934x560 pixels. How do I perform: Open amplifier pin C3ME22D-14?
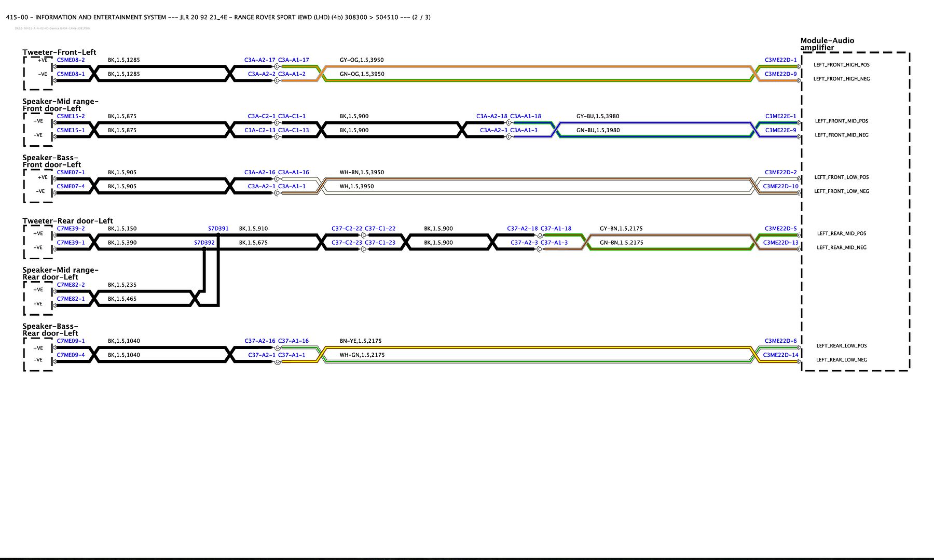780,355
